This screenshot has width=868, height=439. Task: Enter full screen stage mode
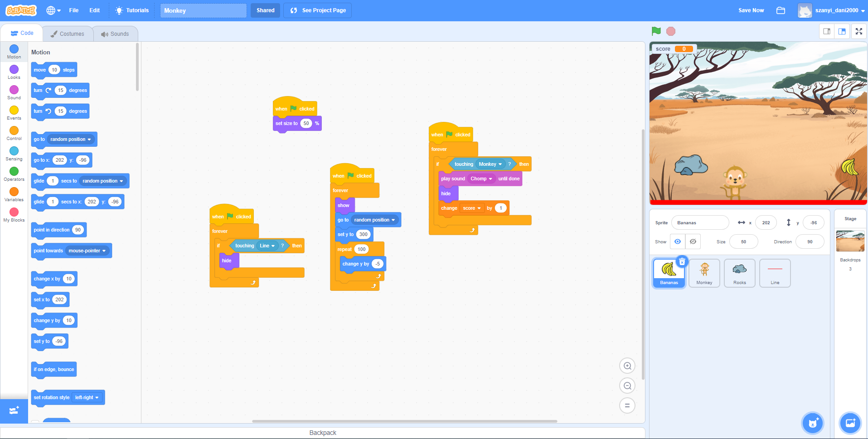859,31
